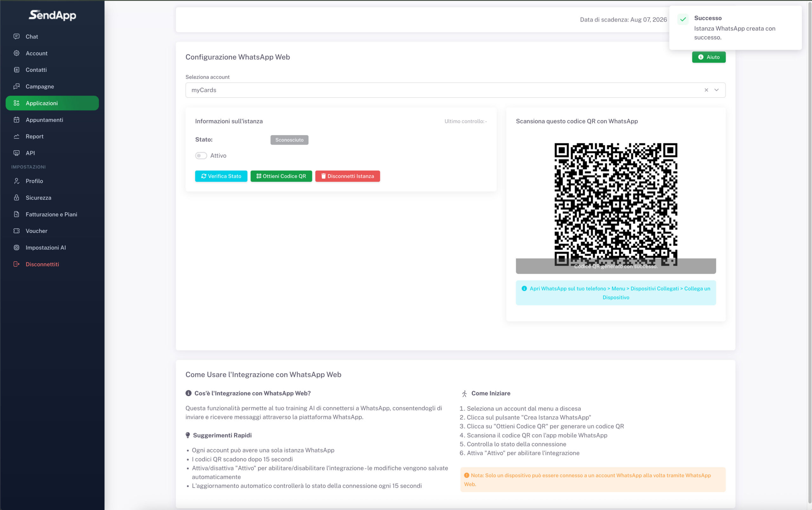
Task: Click the walking person icon beside Come Iniziare
Action: (464, 394)
